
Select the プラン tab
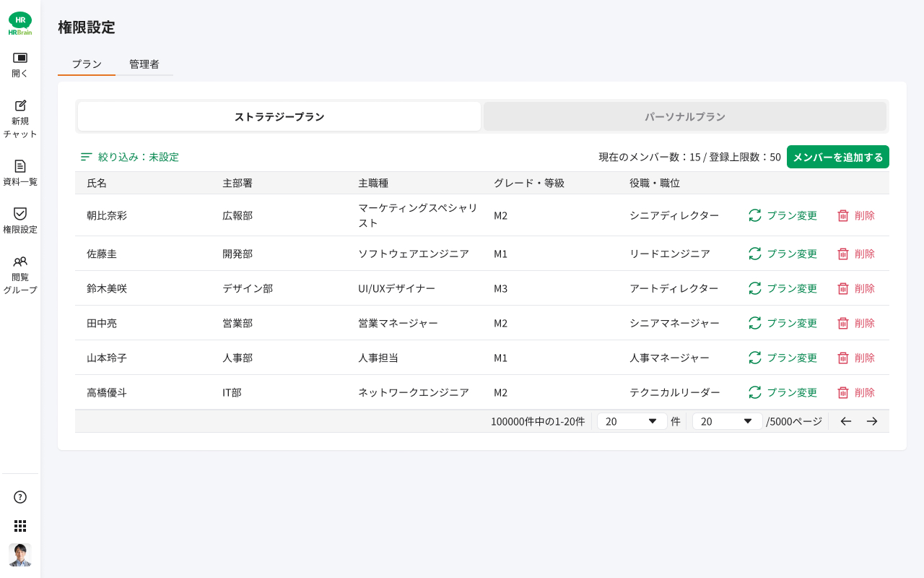(x=87, y=64)
